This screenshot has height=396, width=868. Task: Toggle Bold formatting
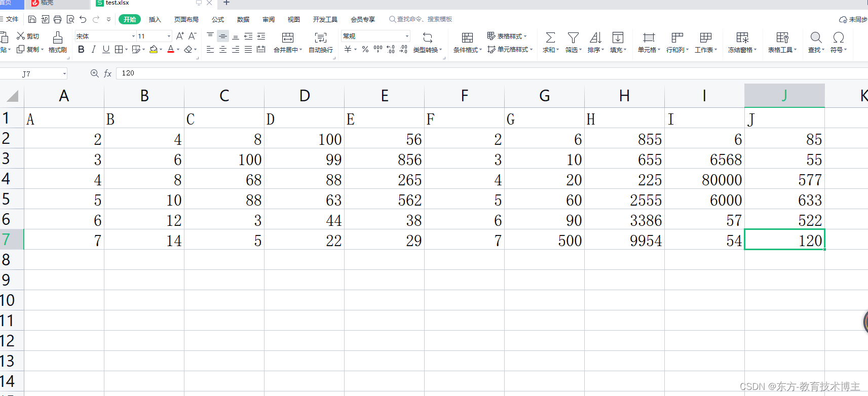point(81,49)
